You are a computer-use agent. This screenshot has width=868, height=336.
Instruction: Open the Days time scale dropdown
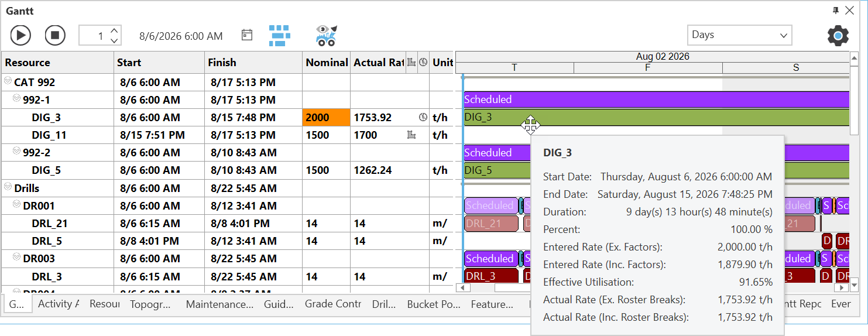(x=740, y=35)
